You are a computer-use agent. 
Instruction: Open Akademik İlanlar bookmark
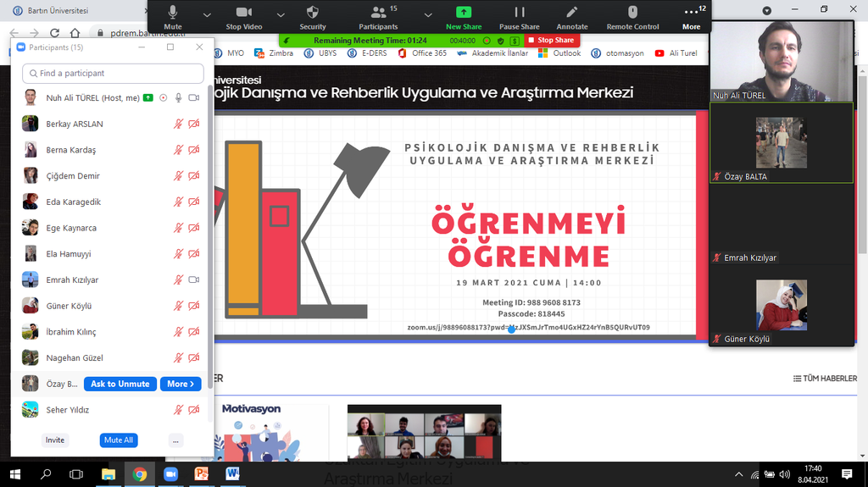[492, 53]
